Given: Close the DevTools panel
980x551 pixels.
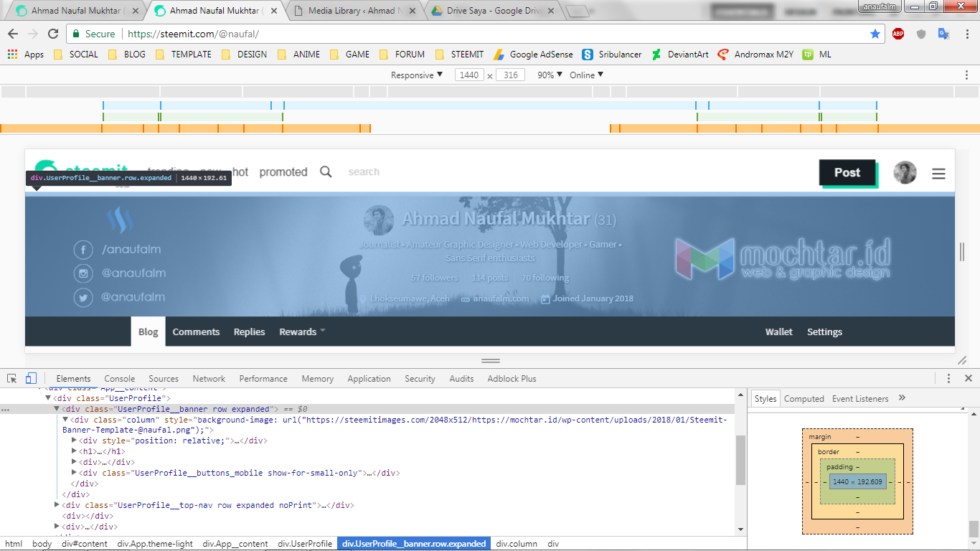Looking at the screenshot, I should pos(968,378).
